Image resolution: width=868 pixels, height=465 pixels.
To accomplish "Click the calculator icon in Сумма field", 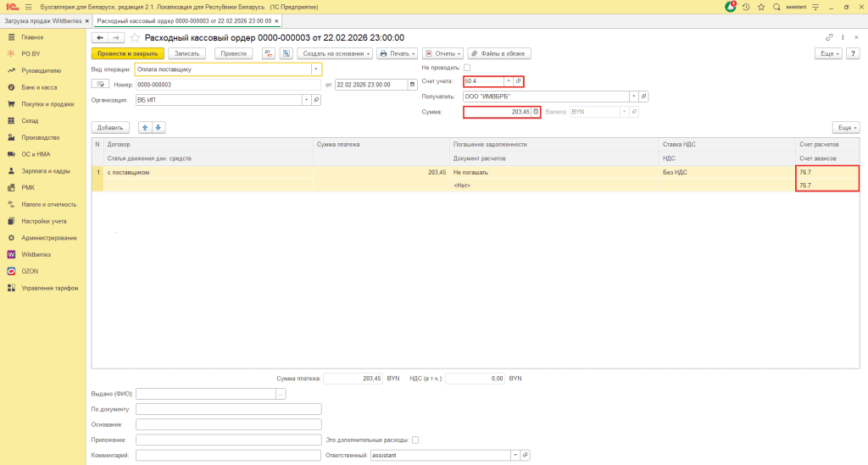I will pos(535,112).
